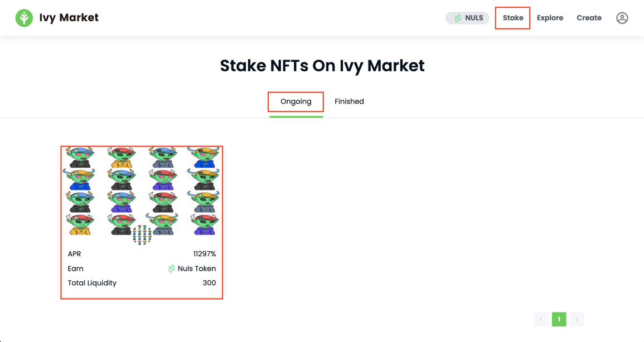Switch to the Ongoing tab
Image resolution: width=644 pixels, height=342 pixels.
pos(296,102)
